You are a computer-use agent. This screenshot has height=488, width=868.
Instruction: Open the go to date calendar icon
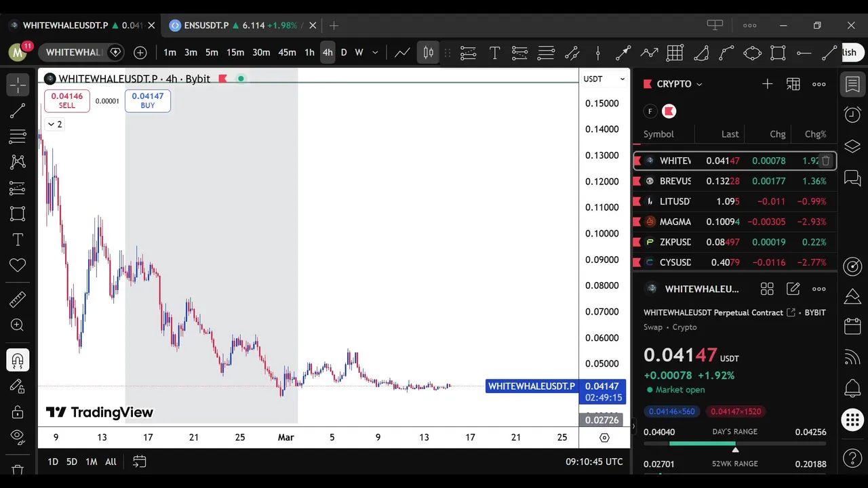click(x=139, y=462)
